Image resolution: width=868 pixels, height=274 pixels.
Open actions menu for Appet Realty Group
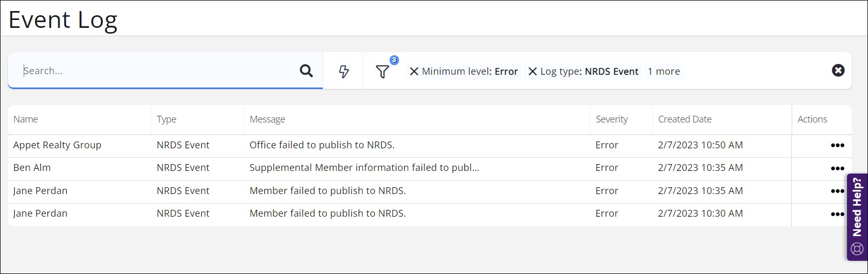point(837,146)
